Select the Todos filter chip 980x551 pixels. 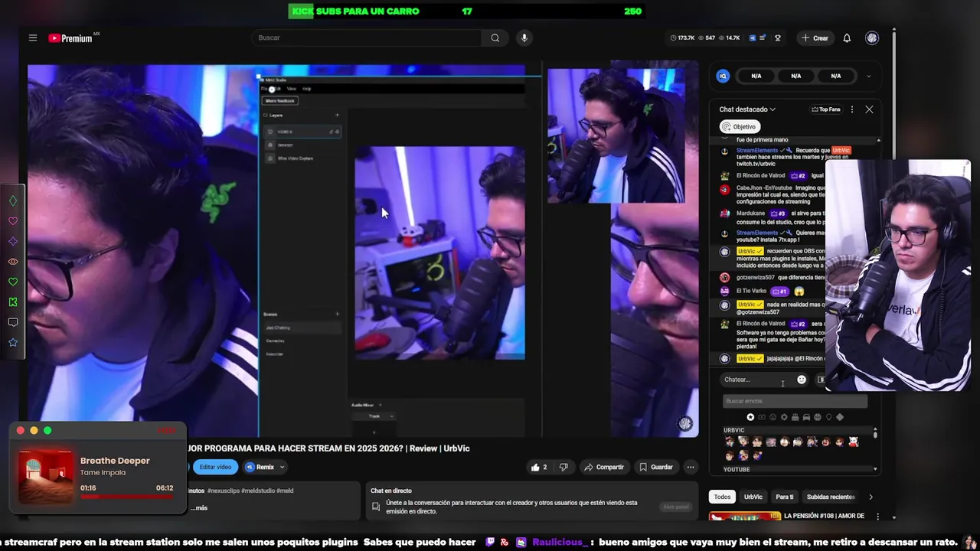pos(722,497)
